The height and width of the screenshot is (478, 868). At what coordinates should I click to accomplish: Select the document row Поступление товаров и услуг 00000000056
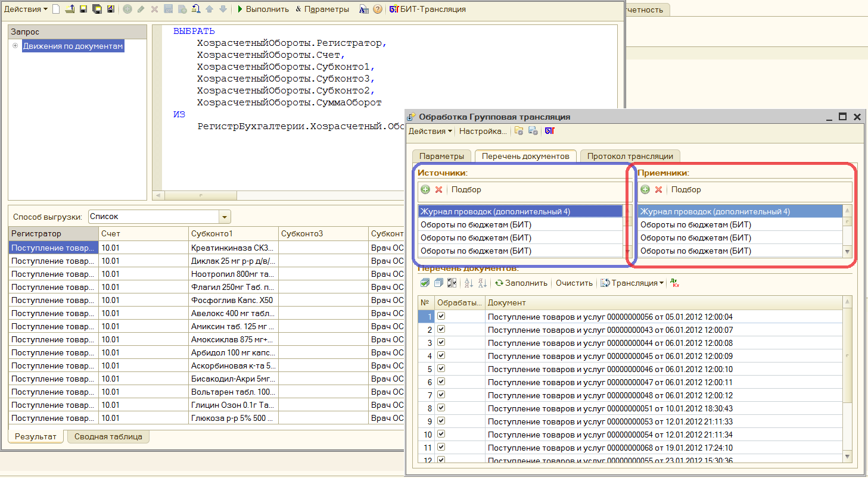[x=664, y=316]
